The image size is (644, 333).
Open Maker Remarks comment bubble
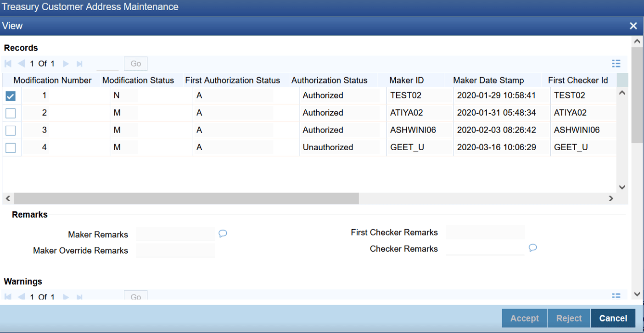coord(223,234)
